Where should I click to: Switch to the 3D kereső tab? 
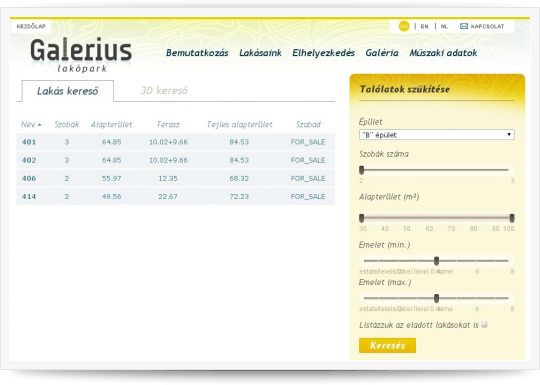coord(164,91)
